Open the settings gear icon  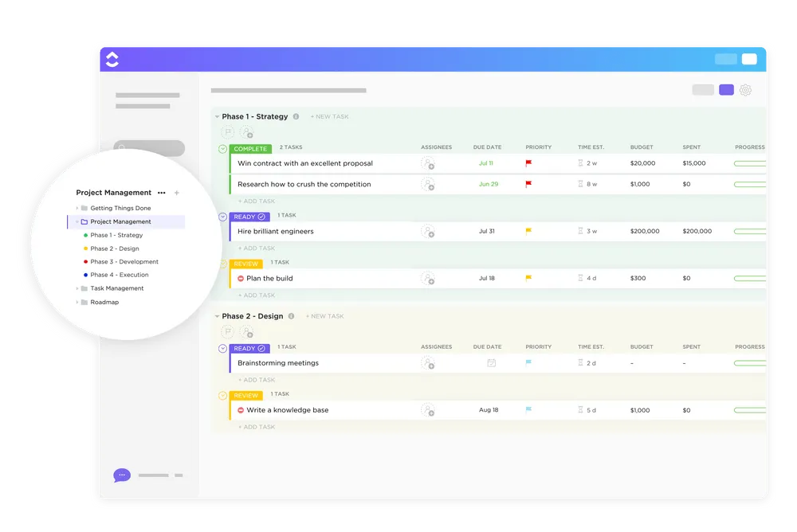(745, 90)
